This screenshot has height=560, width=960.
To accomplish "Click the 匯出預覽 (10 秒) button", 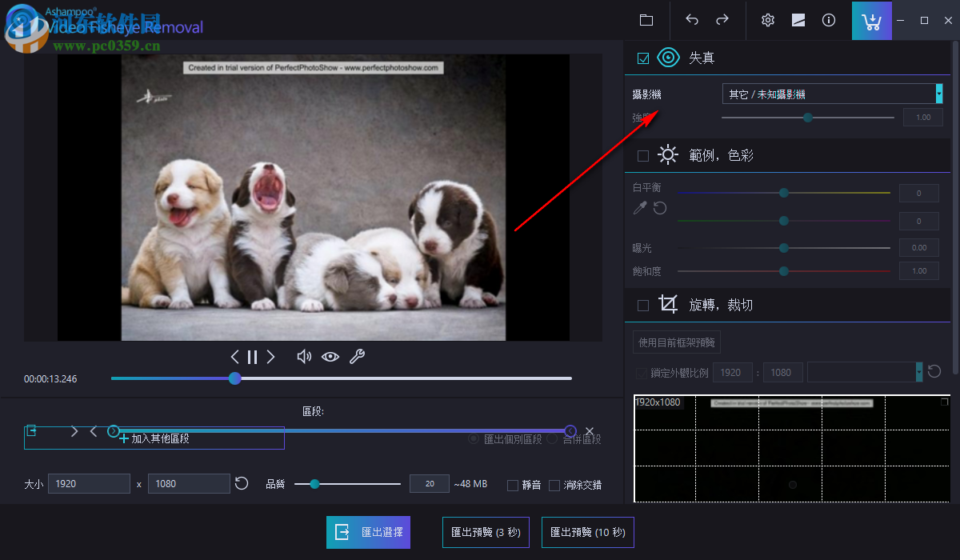I will [587, 532].
